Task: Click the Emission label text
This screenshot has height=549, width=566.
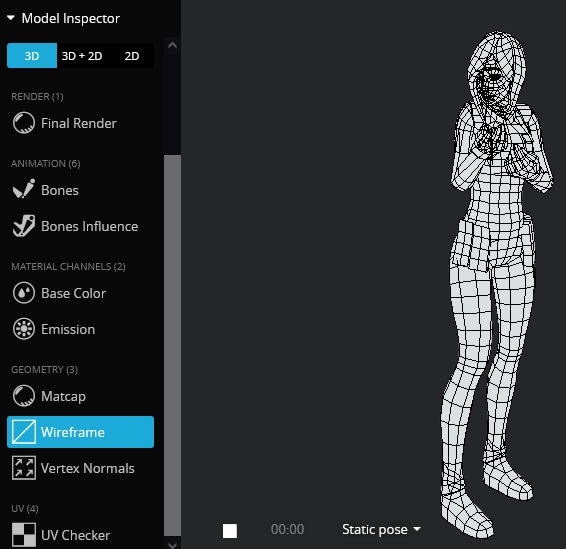Action: (x=68, y=329)
